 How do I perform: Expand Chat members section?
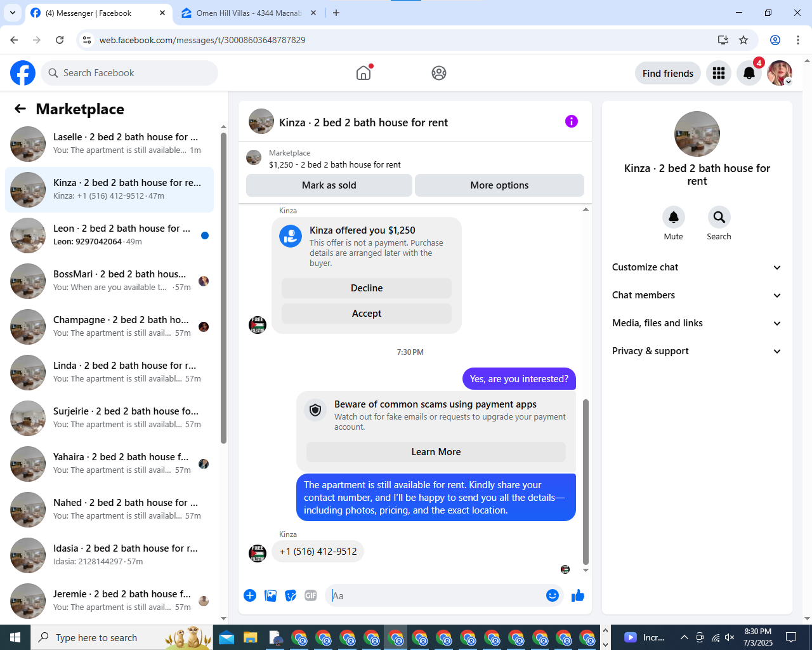click(x=697, y=295)
